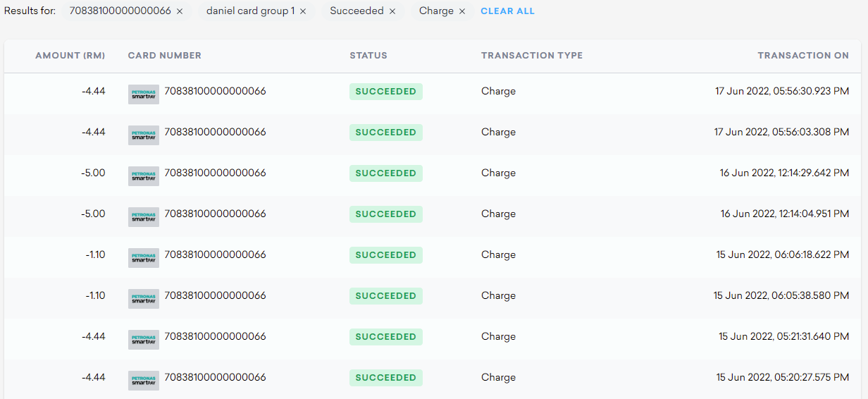Select date 16 Jun 2022, 12:14:29.642 PM
This screenshot has height=399, width=868.
pos(784,173)
